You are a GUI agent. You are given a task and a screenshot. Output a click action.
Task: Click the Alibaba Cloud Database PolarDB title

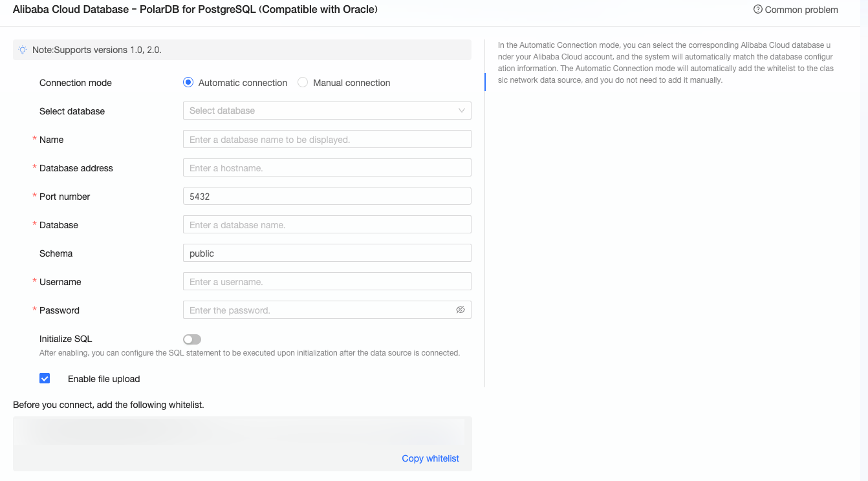click(x=195, y=10)
